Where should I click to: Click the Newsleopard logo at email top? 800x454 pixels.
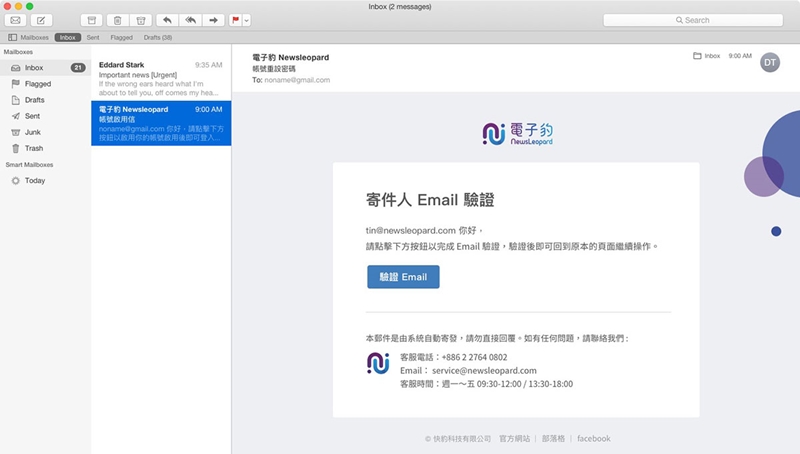coord(517,134)
